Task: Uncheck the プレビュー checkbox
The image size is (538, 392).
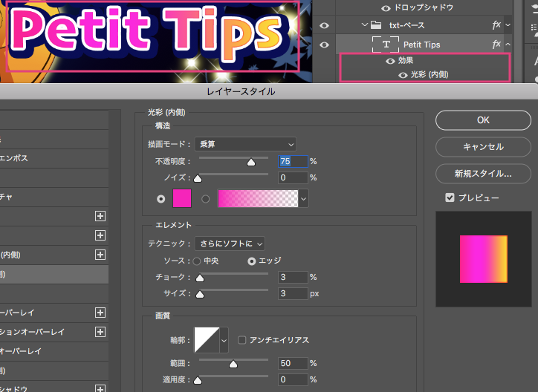Action: click(x=450, y=197)
